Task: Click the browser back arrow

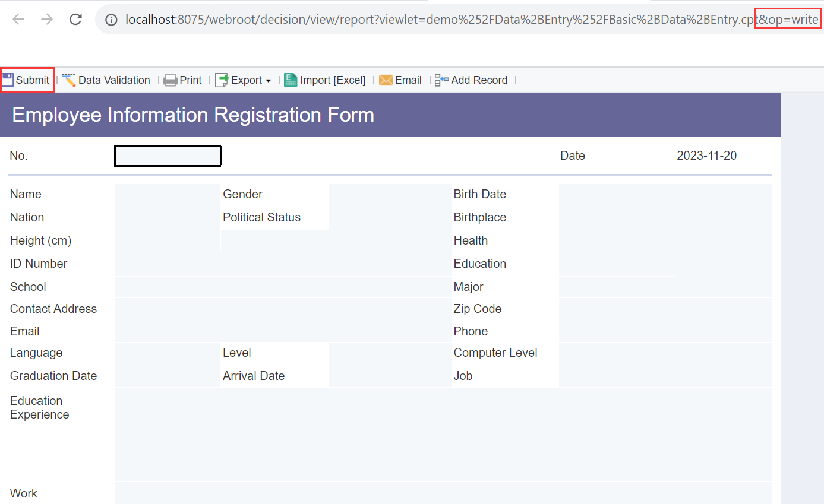Action: click(18, 18)
